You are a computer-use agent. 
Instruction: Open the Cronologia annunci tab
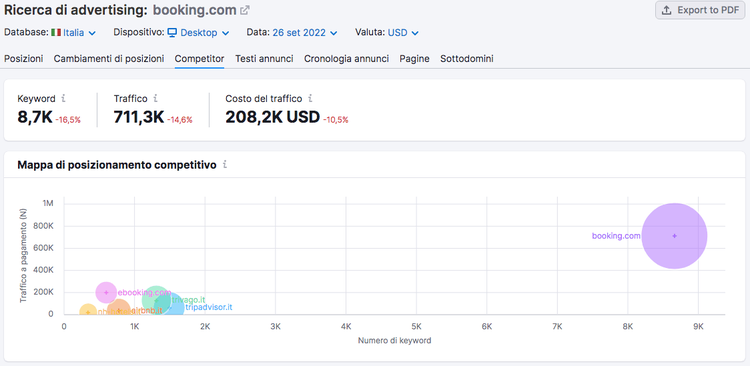click(x=346, y=58)
